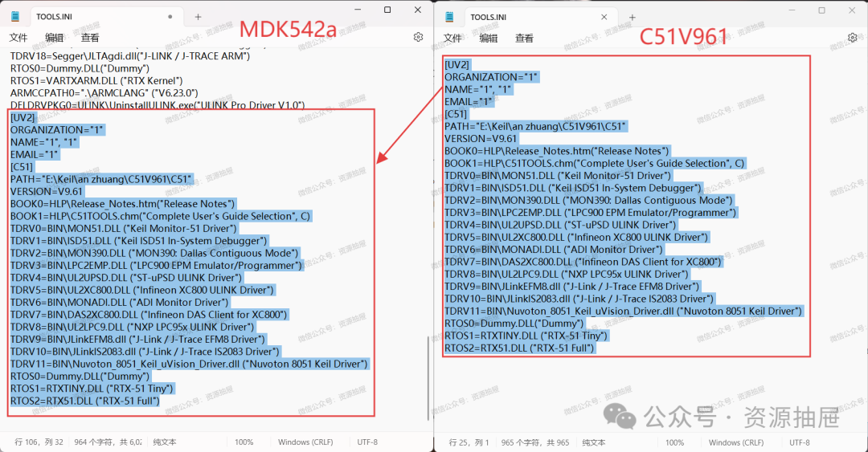The width and height of the screenshot is (868, 452).
Task: Click 965 个字符 count in right window
Action: tap(535, 442)
